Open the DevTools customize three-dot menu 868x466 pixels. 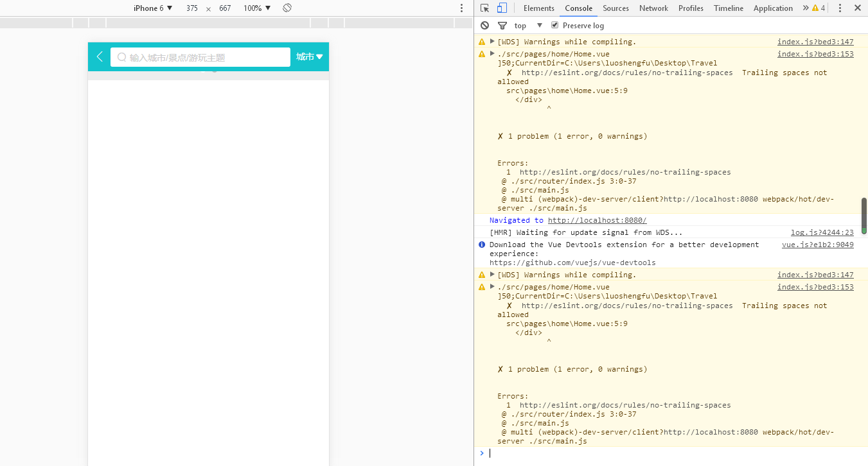click(840, 8)
